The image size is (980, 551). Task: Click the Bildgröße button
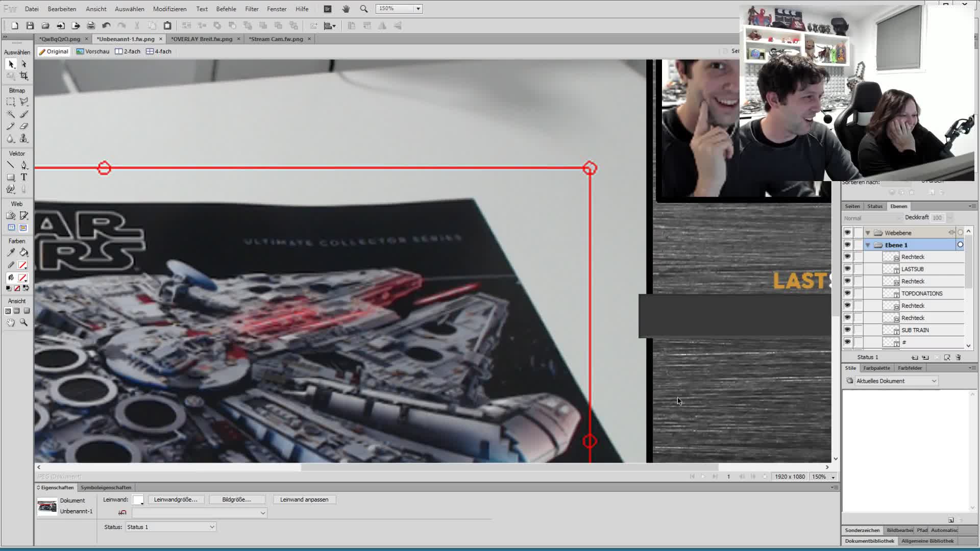coord(236,500)
